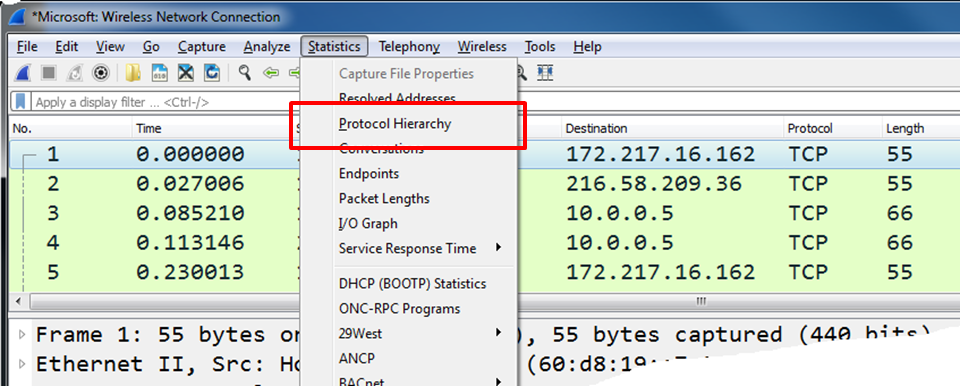960x386 pixels.
Task: Open capture options gear icon
Action: pyautogui.click(x=100, y=74)
